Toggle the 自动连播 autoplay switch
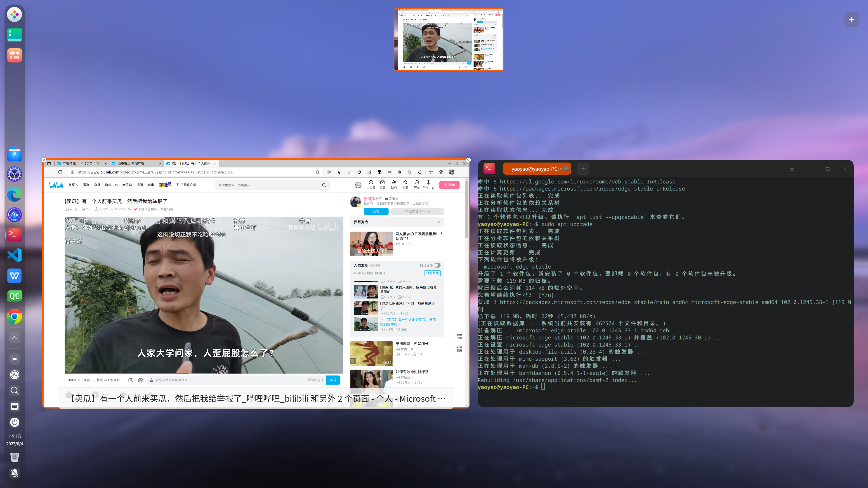The width and height of the screenshot is (868, 488). point(437,265)
